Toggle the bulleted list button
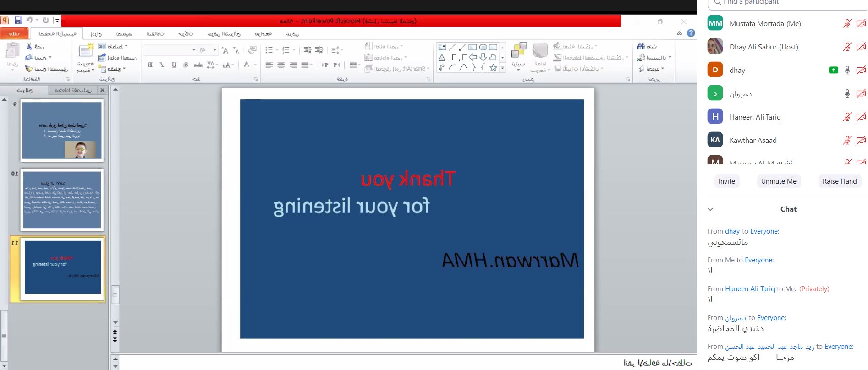The image size is (868, 370). click(x=269, y=50)
